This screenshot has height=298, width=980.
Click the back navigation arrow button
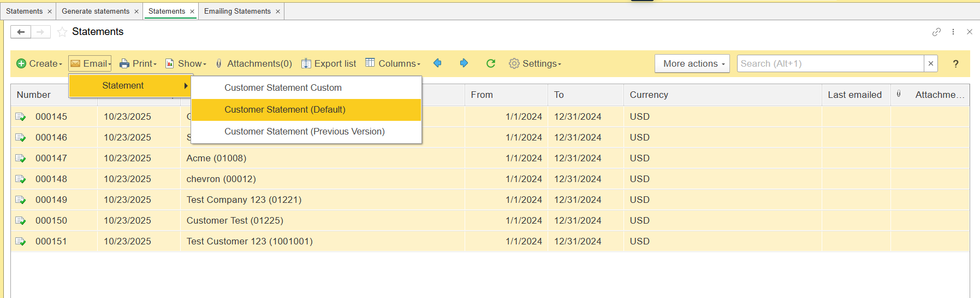[x=21, y=32]
